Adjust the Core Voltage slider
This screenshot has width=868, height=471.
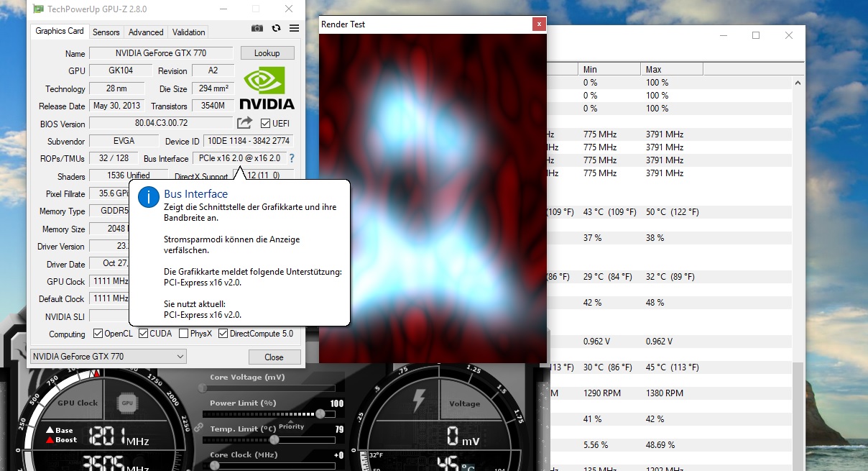click(x=269, y=388)
